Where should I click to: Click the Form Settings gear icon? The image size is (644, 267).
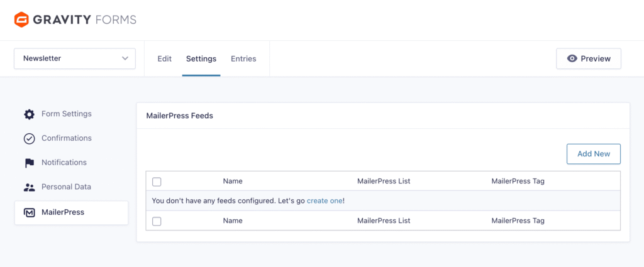point(29,114)
